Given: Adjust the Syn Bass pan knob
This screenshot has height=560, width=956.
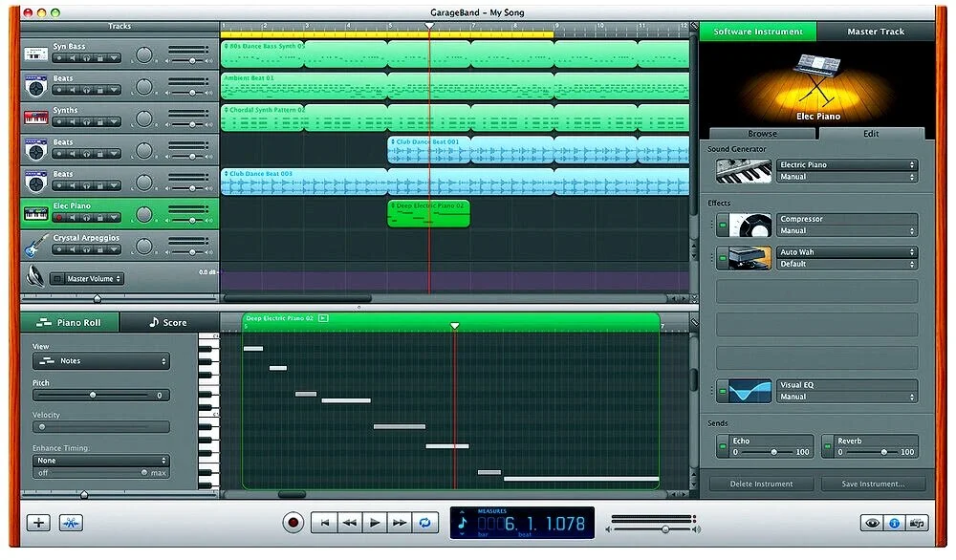Looking at the screenshot, I should click(144, 54).
